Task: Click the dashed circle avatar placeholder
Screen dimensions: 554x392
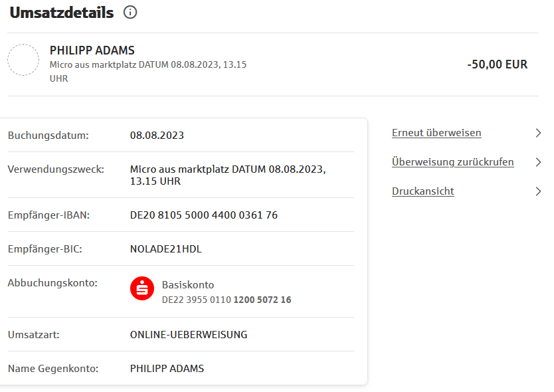Action: (x=23, y=60)
